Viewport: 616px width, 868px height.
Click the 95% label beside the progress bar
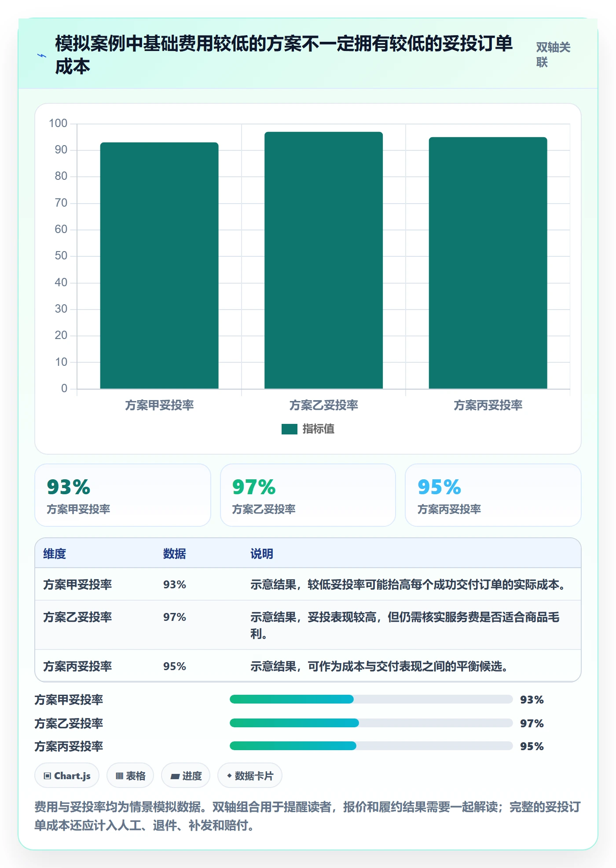coord(532,746)
